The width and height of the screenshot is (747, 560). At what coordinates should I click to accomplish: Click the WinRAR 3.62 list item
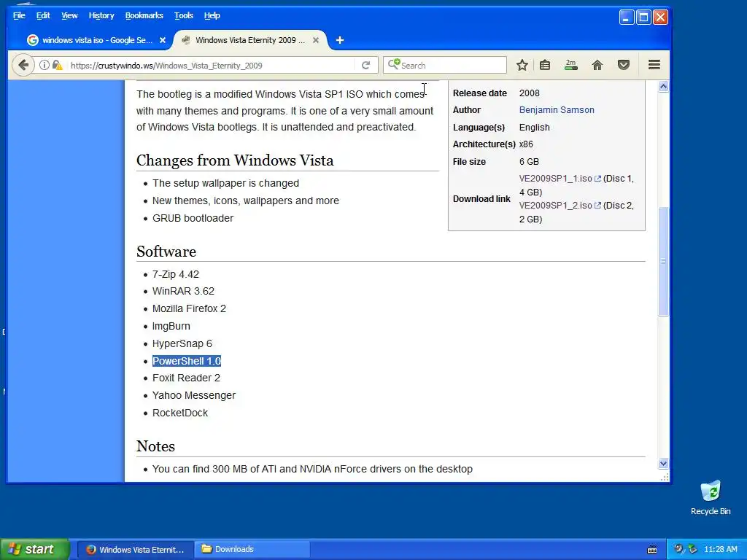coord(183,291)
